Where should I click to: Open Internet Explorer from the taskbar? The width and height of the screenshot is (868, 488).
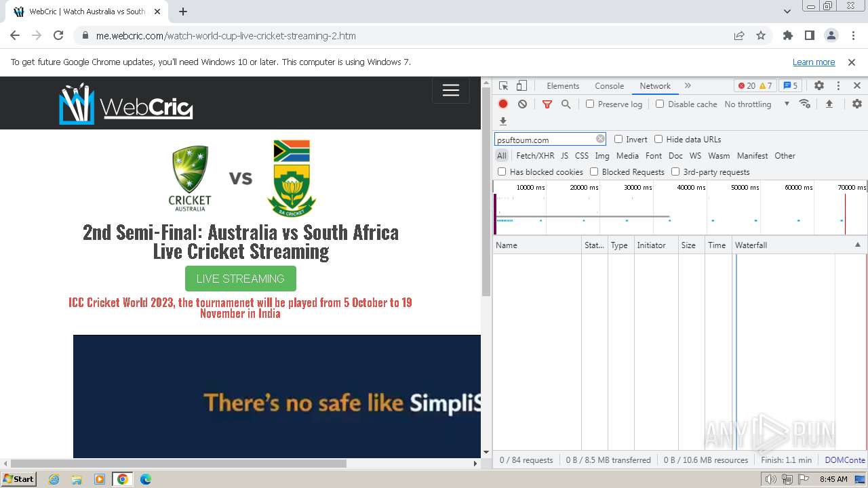tap(54, 479)
